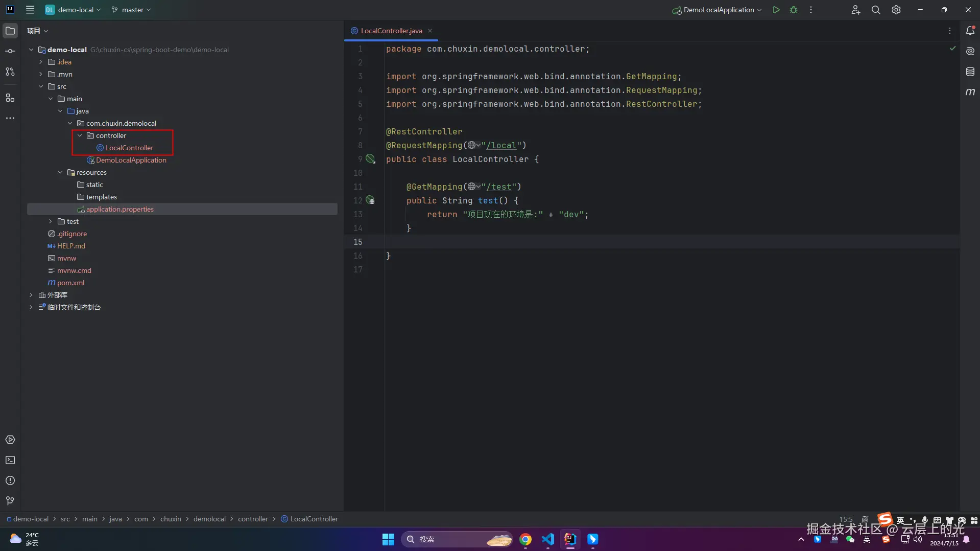Place cursor on empty line 15
The height and width of the screenshot is (551, 980).
click(x=672, y=242)
